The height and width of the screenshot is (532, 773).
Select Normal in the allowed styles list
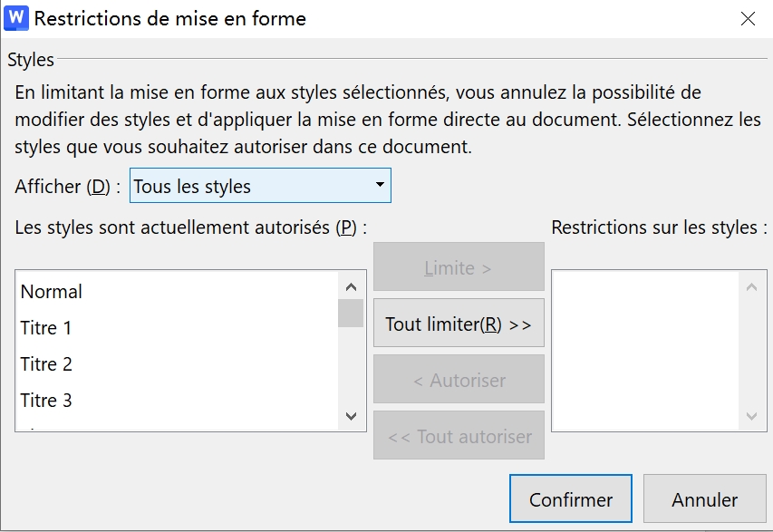(53, 292)
